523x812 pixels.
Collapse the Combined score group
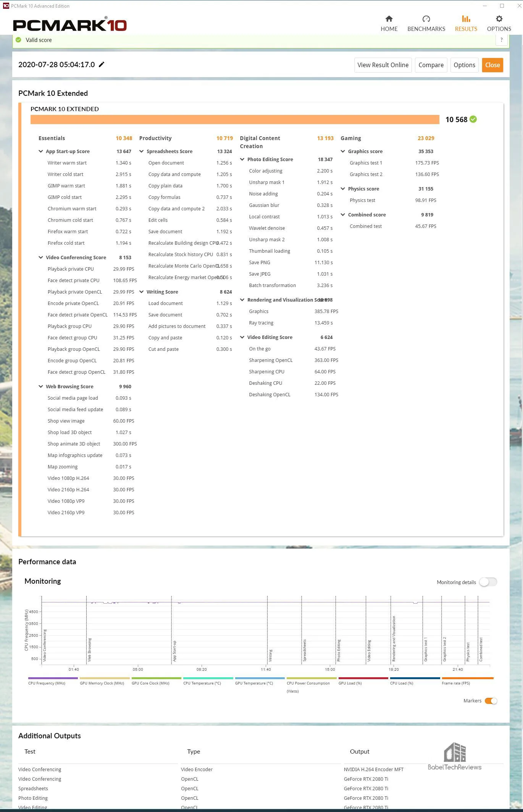(x=343, y=215)
